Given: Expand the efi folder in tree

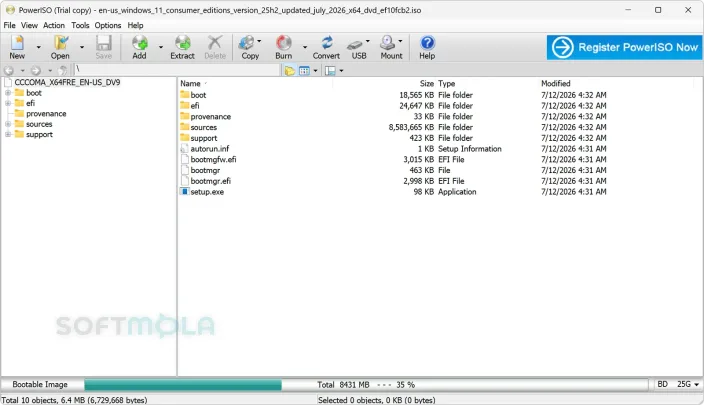Looking at the screenshot, I should click(x=8, y=103).
